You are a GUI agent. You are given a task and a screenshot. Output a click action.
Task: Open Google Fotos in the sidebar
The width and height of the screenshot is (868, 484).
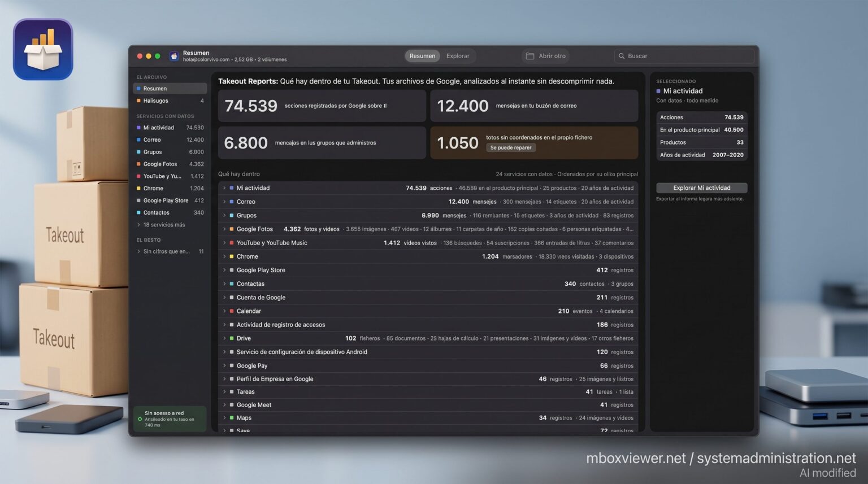tap(170, 164)
